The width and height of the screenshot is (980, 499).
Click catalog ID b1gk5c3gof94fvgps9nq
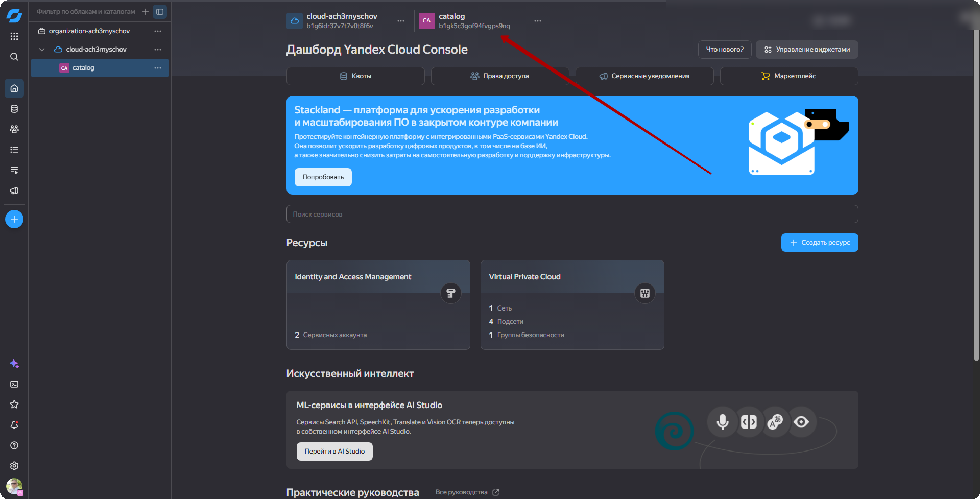tap(474, 26)
